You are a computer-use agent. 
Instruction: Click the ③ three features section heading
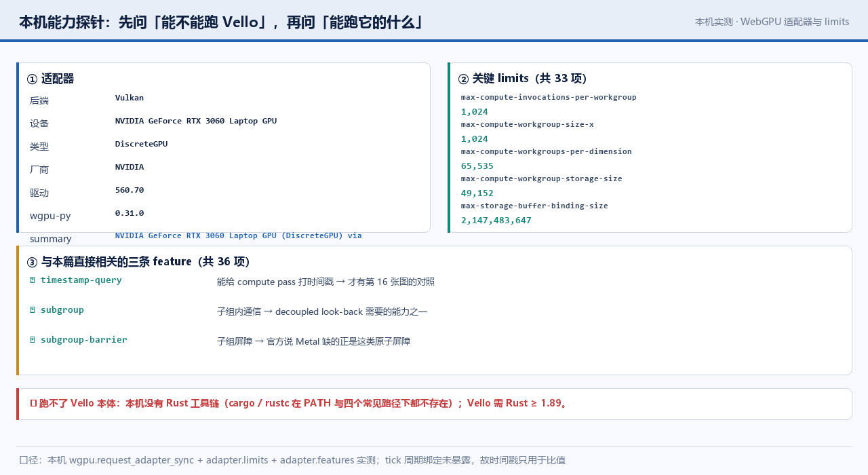tap(138, 262)
